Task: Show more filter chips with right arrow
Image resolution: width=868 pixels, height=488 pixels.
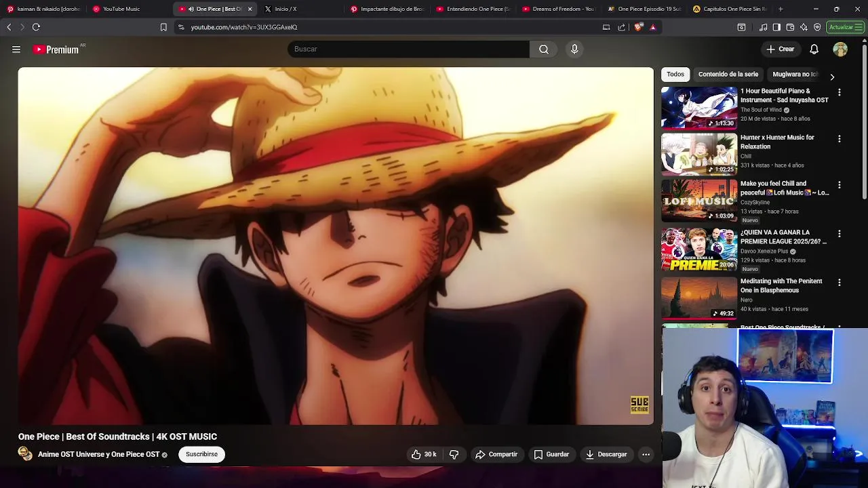Action: (x=832, y=77)
